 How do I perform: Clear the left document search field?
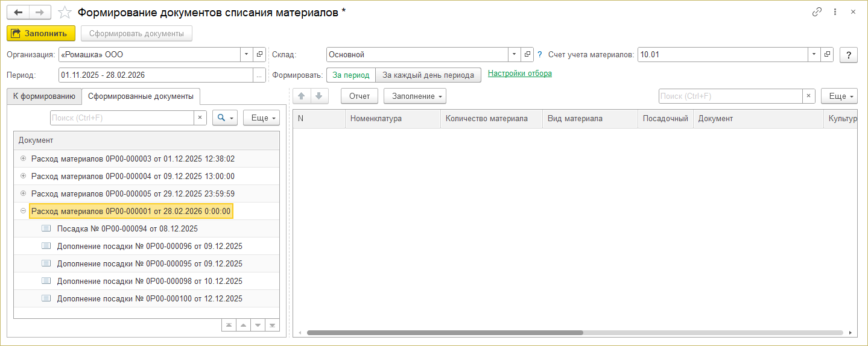pyautogui.click(x=200, y=118)
